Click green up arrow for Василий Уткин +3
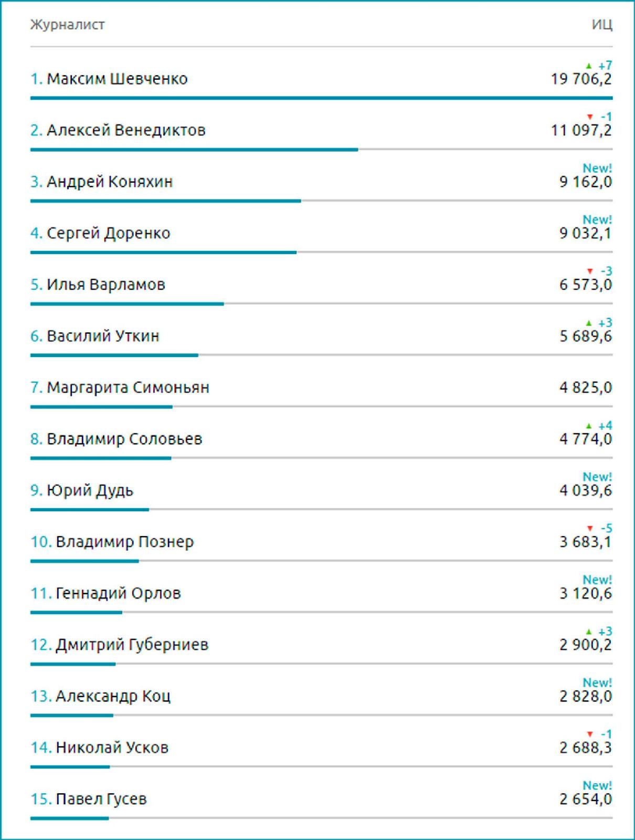The image size is (635, 840). click(589, 323)
